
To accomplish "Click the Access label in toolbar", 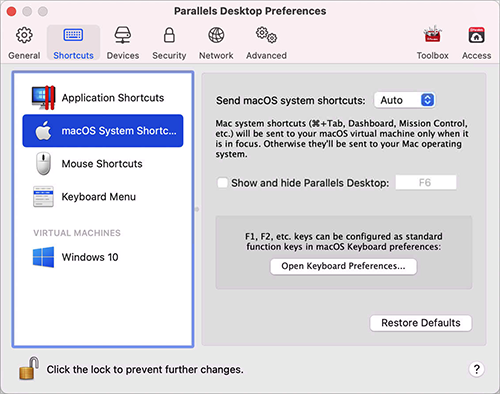I will coord(476,55).
